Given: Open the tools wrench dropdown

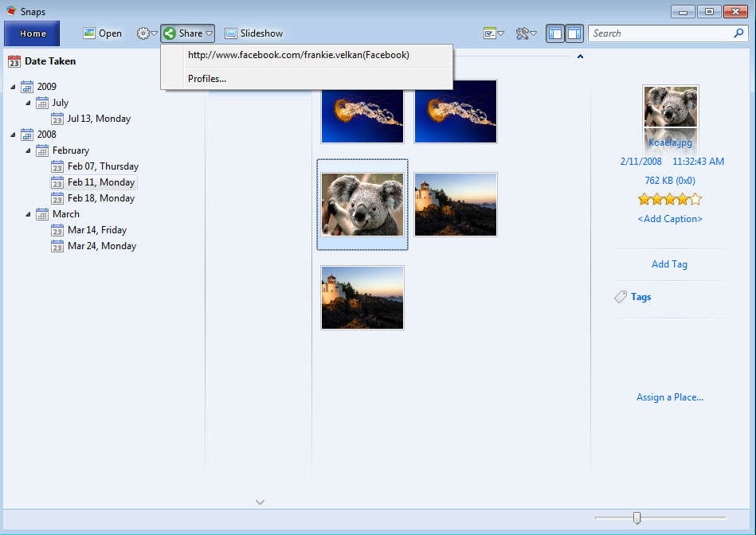Looking at the screenshot, I should click(526, 33).
